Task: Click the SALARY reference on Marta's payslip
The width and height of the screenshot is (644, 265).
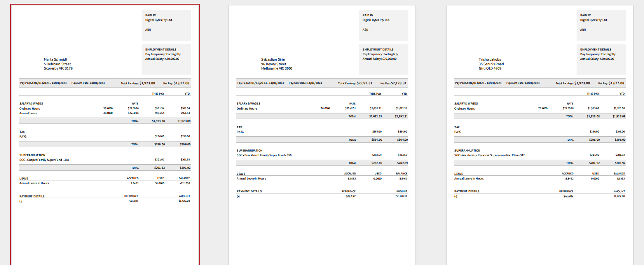Action: point(133,201)
